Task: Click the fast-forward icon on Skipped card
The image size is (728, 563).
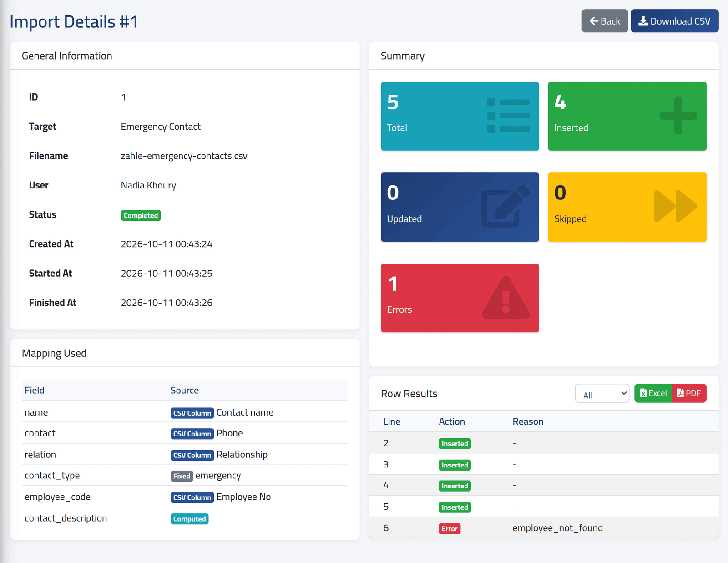Action: coord(675,206)
